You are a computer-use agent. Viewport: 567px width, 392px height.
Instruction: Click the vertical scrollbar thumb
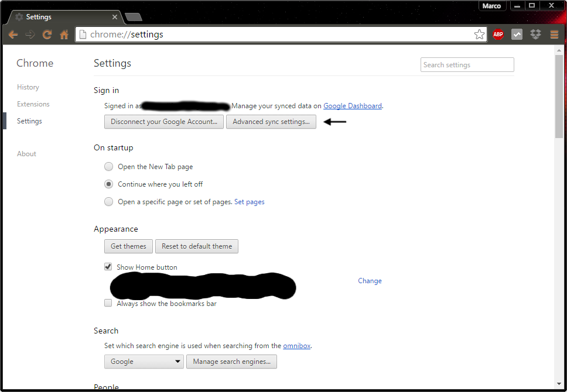[559, 96]
